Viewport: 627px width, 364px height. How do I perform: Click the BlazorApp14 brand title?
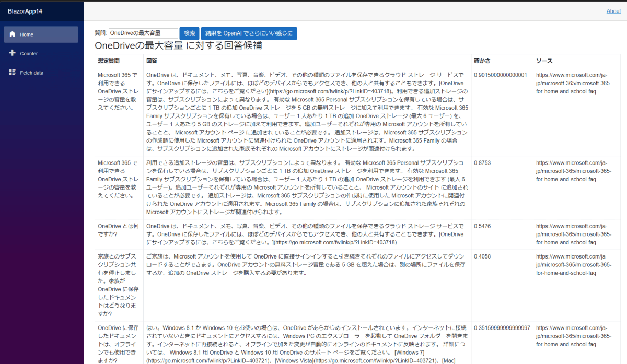tap(25, 11)
